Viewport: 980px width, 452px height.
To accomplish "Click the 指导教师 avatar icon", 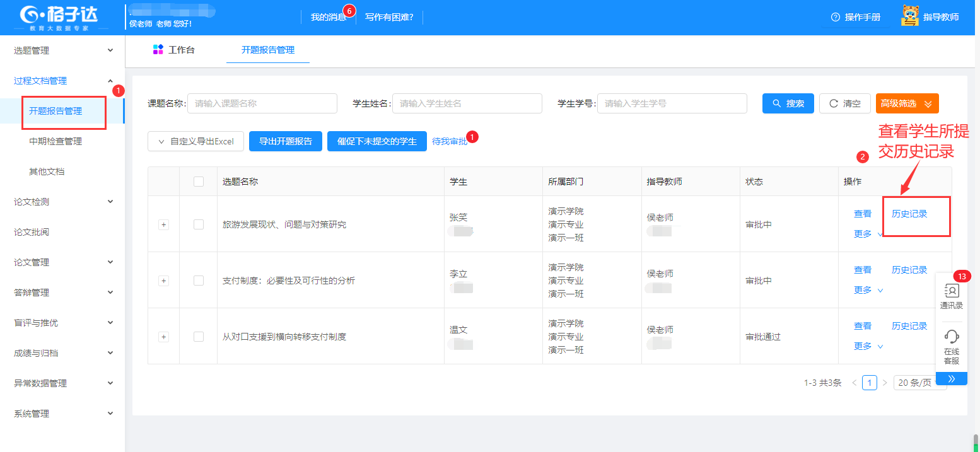I will coord(910,16).
